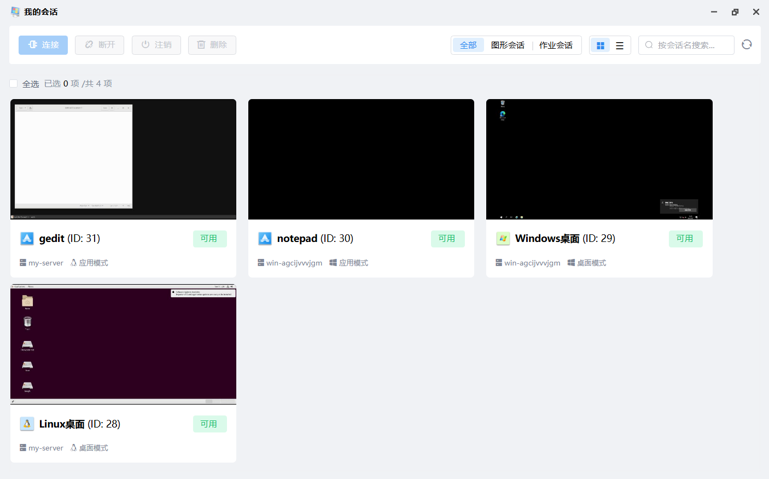Open the gedit session thumbnail
This screenshot has width=770, height=479.
click(x=123, y=159)
